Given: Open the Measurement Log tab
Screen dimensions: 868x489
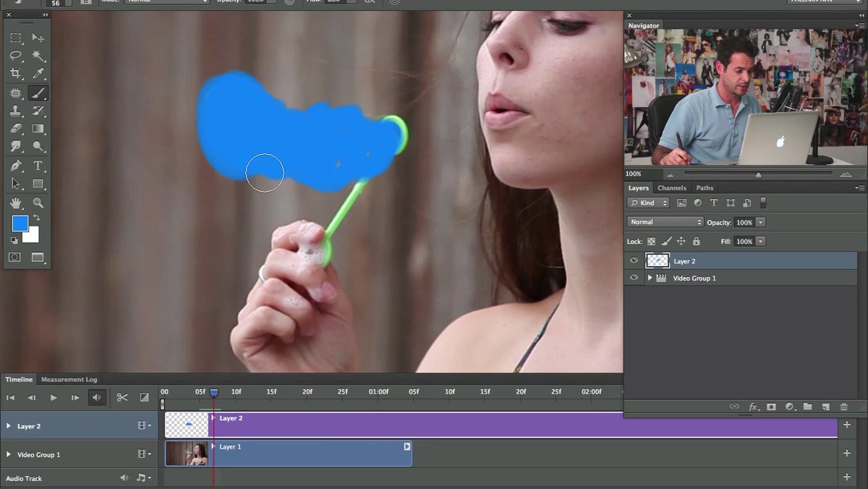Looking at the screenshot, I should coord(69,379).
